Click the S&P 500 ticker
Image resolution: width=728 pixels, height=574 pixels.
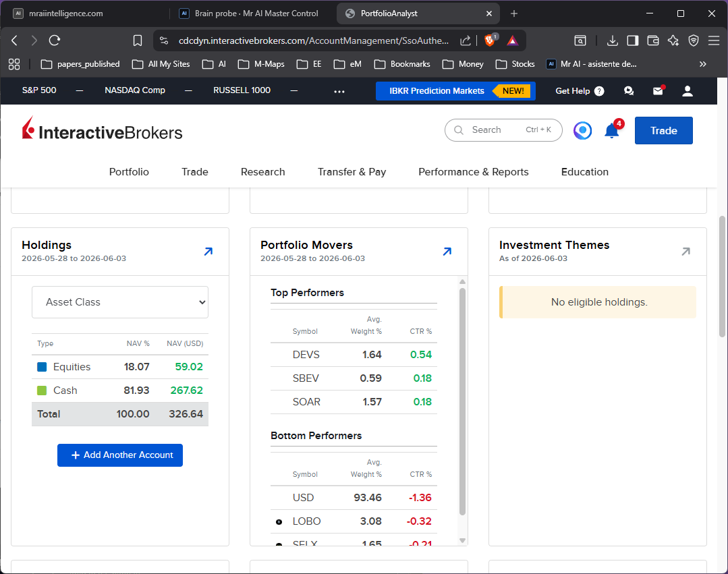click(39, 90)
